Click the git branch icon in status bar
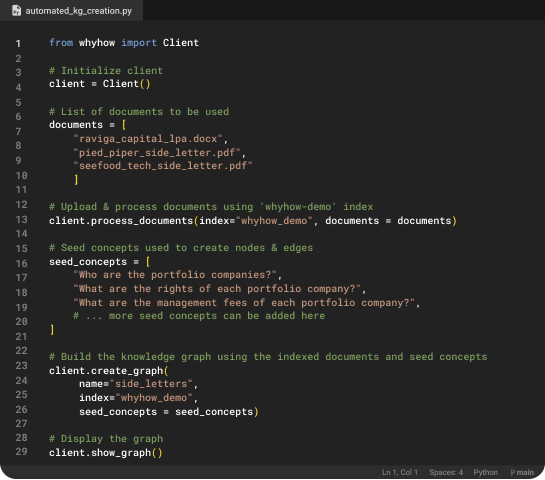The width and height of the screenshot is (545, 480). coord(513,472)
